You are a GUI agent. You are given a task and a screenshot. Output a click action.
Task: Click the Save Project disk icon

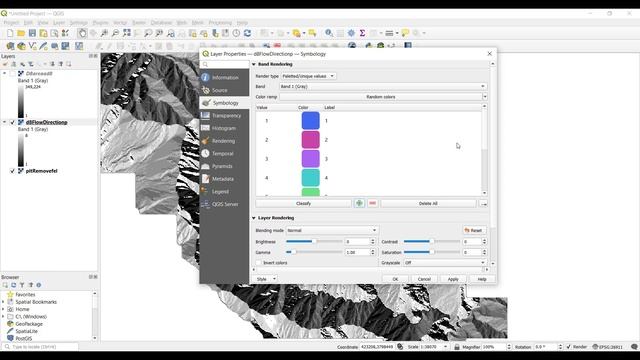tap(32, 33)
